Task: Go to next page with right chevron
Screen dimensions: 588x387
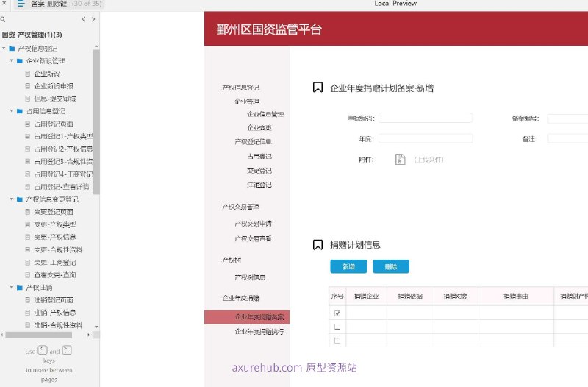Action: (93, 19)
